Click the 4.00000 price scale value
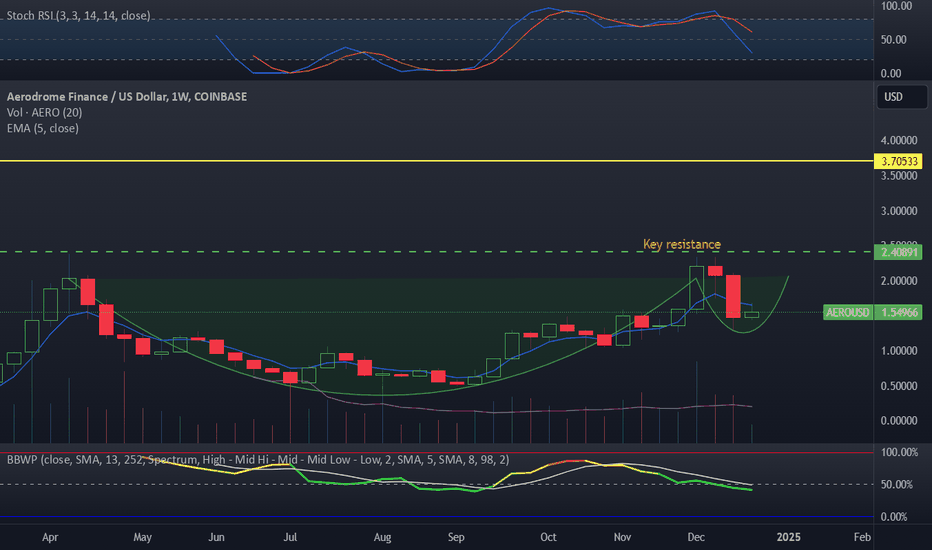This screenshot has height=550, width=932. tap(898, 140)
